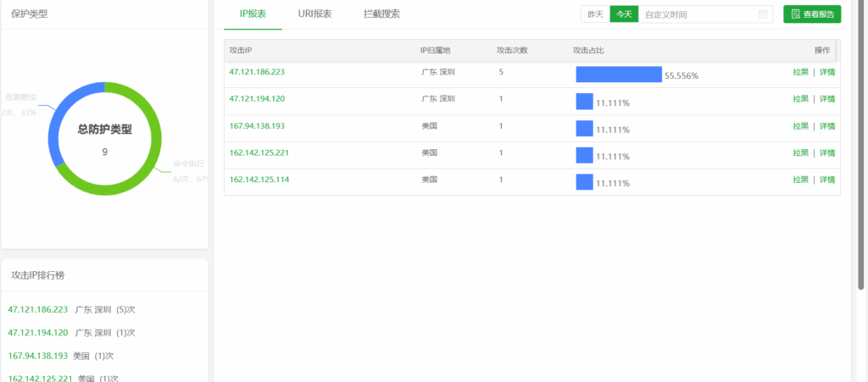Click the 总防护类型 center label

coord(104,130)
